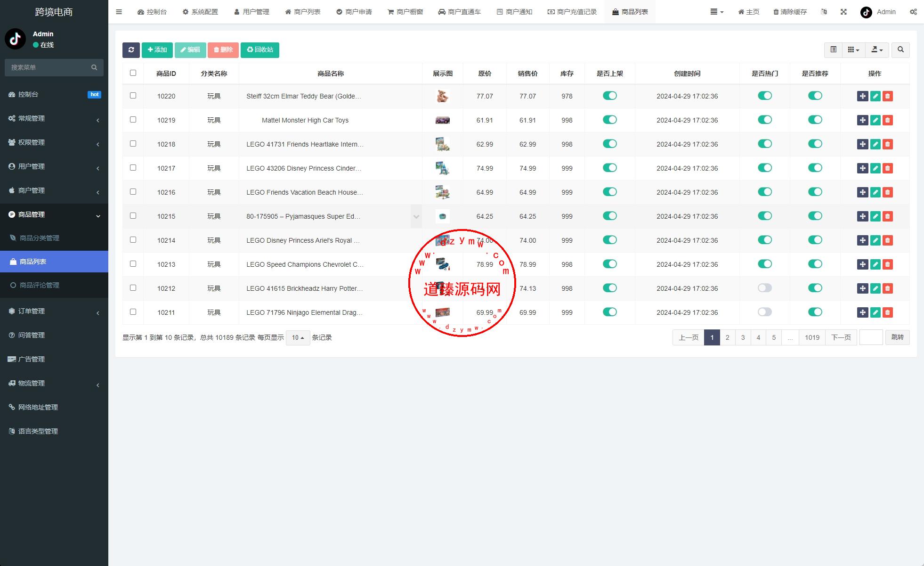The width and height of the screenshot is (924, 566).
Task: Click delete trash icon for product 10217
Action: [888, 168]
